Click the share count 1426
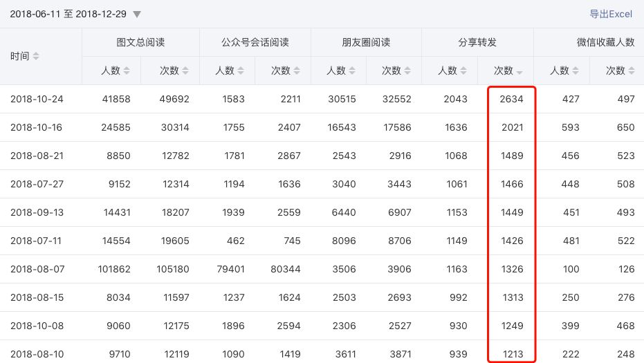644x363 pixels. pyautogui.click(x=512, y=241)
